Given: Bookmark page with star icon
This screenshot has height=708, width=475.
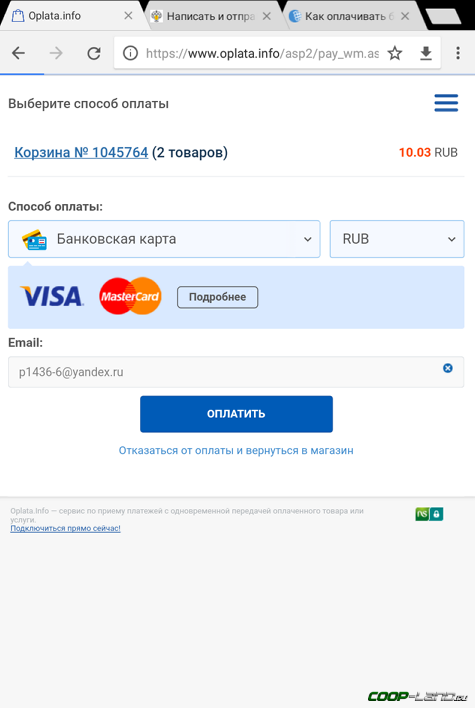Looking at the screenshot, I should (x=395, y=53).
